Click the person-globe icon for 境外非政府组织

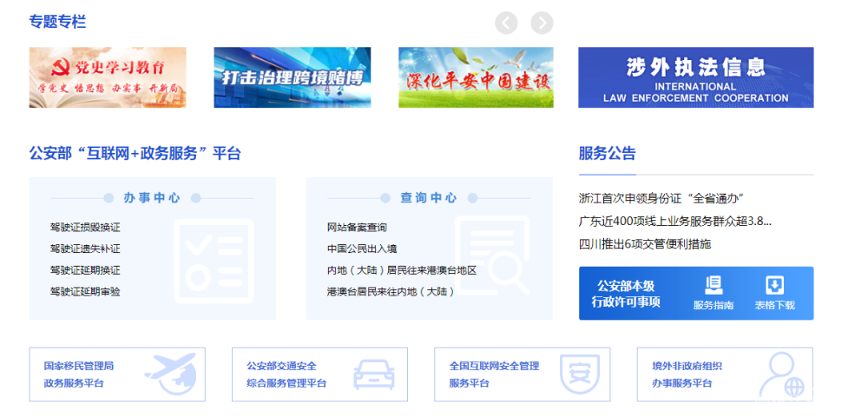(779, 375)
